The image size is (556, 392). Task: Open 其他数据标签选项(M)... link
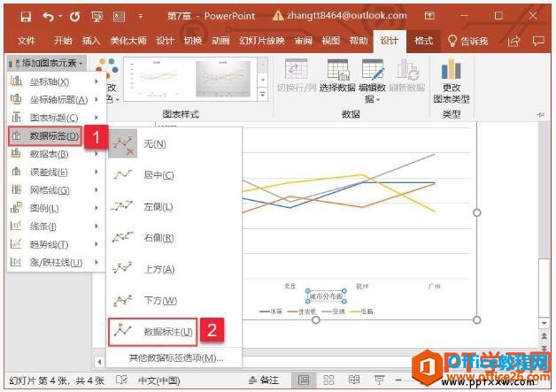[x=176, y=357]
